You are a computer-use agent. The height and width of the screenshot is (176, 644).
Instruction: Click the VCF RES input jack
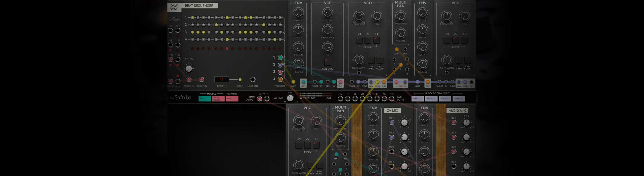(328, 82)
